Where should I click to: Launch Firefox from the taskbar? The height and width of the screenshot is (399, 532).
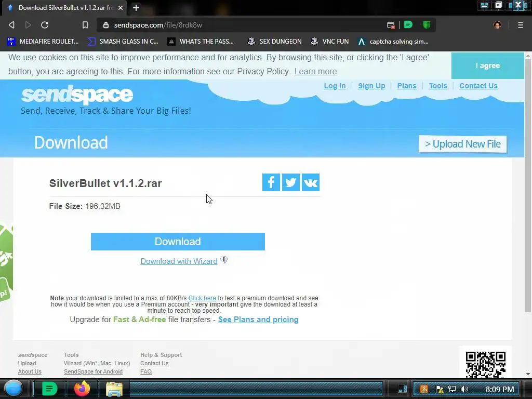82,389
